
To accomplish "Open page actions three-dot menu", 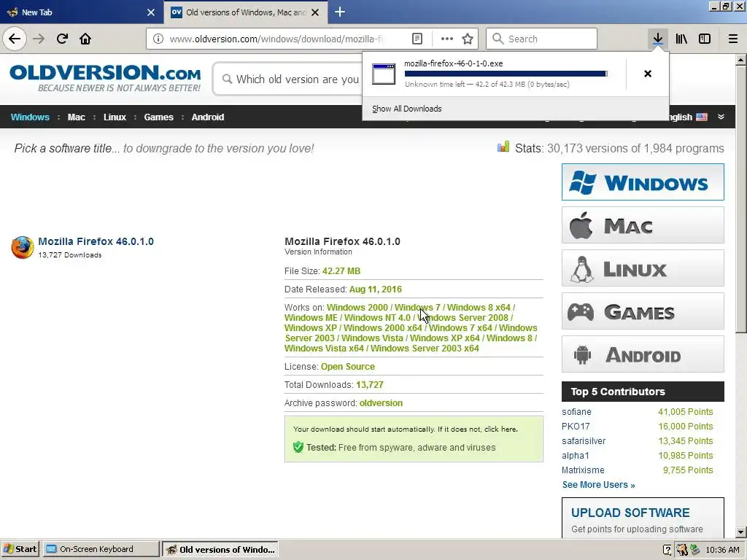I will [447, 39].
